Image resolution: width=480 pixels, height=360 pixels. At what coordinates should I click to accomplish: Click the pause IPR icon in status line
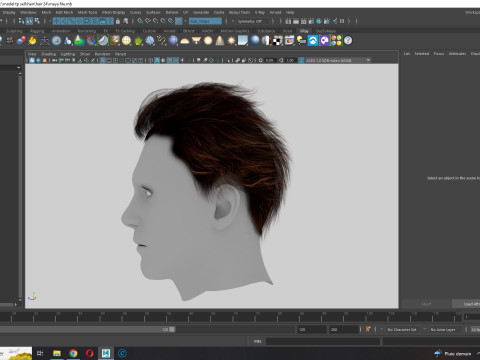coord(342,21)
